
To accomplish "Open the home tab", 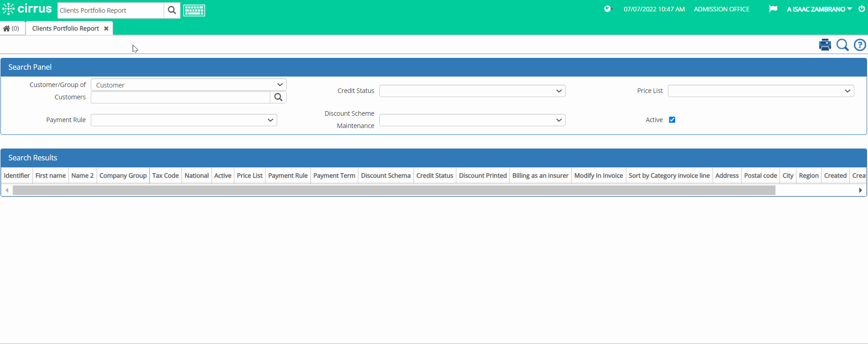I will (11, 28).
